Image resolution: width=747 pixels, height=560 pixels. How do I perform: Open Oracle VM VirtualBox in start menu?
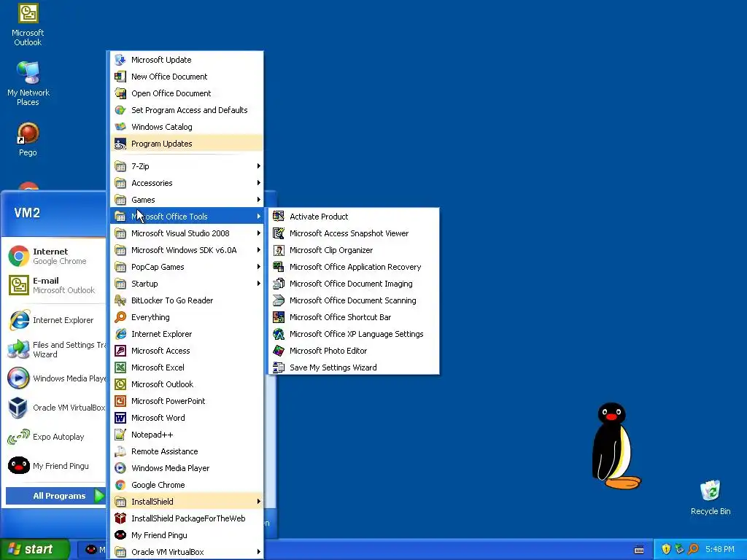55,408
